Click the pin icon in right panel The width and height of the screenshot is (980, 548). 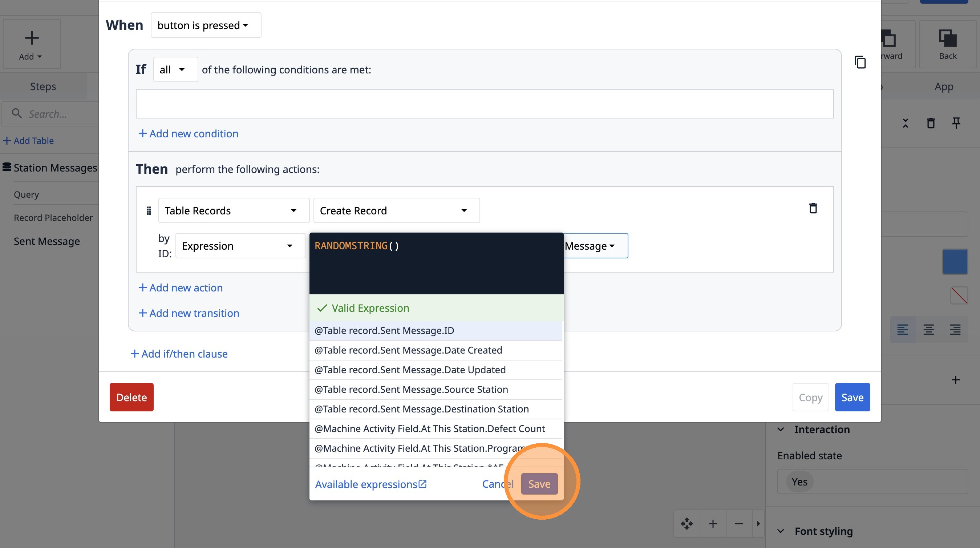(956, 123)
